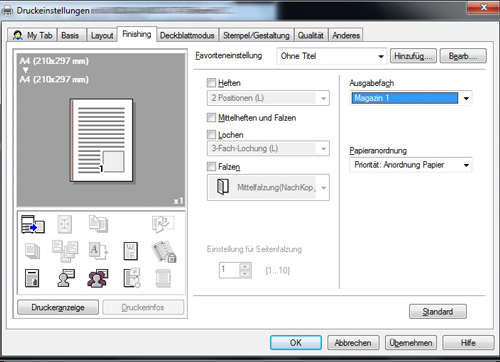Screen dimensions: 500x362
Task: Go to the Layout tab
Action: pyautogui.click(x=102, y=35)
